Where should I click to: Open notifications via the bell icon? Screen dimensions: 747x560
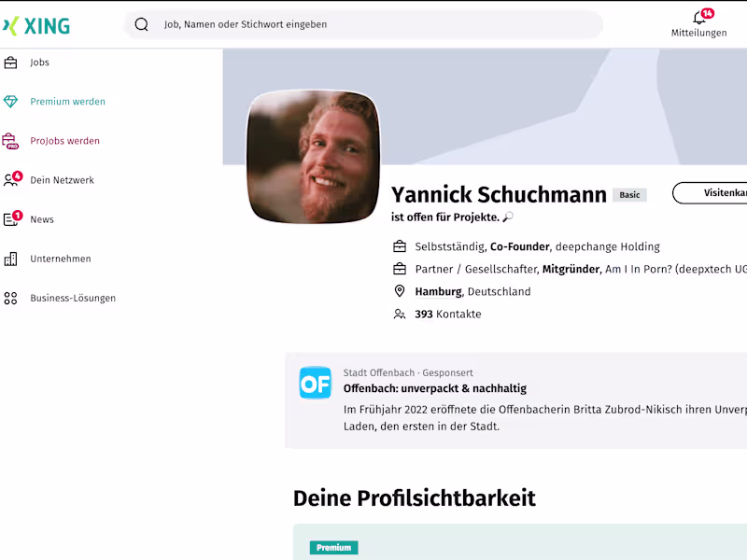(698, 19)
